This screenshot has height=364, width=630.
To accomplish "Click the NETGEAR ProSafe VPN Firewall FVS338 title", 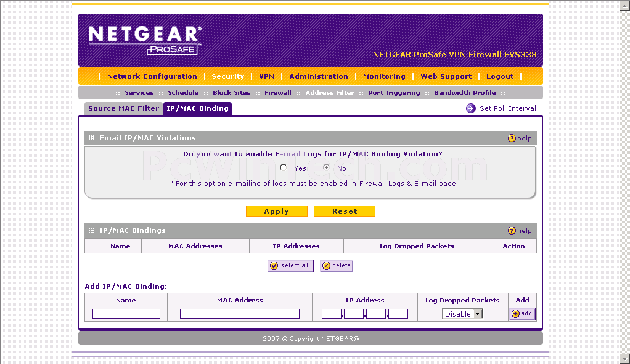I will point(454,55).
